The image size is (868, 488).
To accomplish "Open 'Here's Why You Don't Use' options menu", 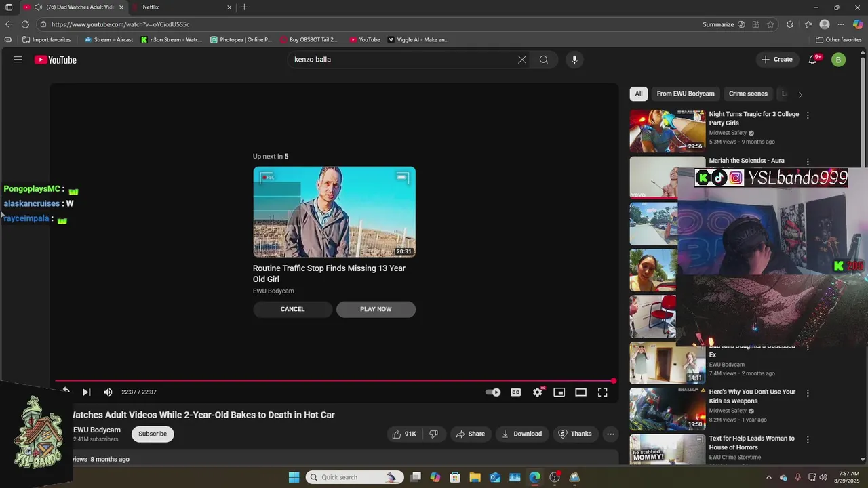I will (x=808, y=393).
